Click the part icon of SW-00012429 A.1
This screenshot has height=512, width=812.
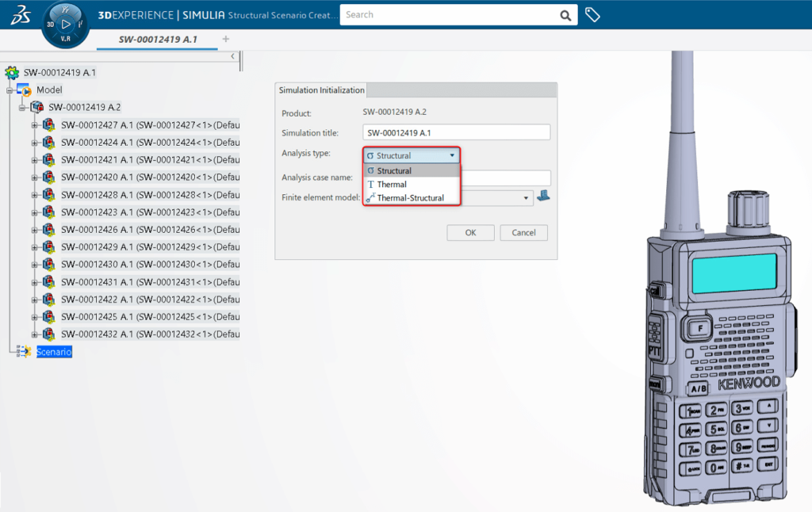[x=48, y=247]
